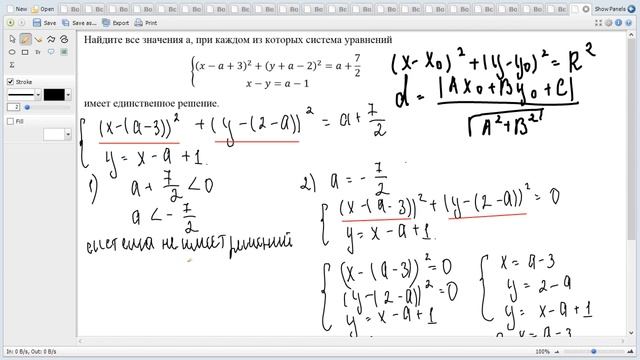
Task: Select the speech bubble callout tool
Action: [51, 52]
